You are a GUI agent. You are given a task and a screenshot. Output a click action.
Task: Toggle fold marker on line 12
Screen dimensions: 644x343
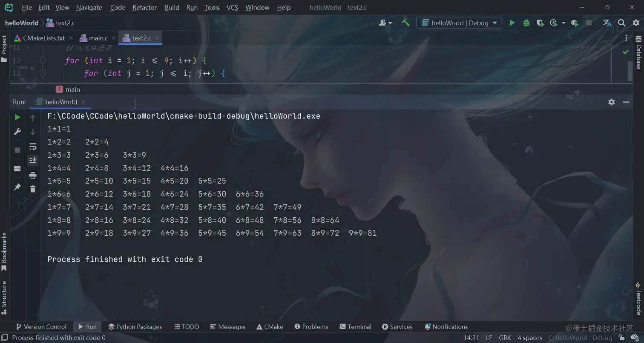[x=43, y=61]
